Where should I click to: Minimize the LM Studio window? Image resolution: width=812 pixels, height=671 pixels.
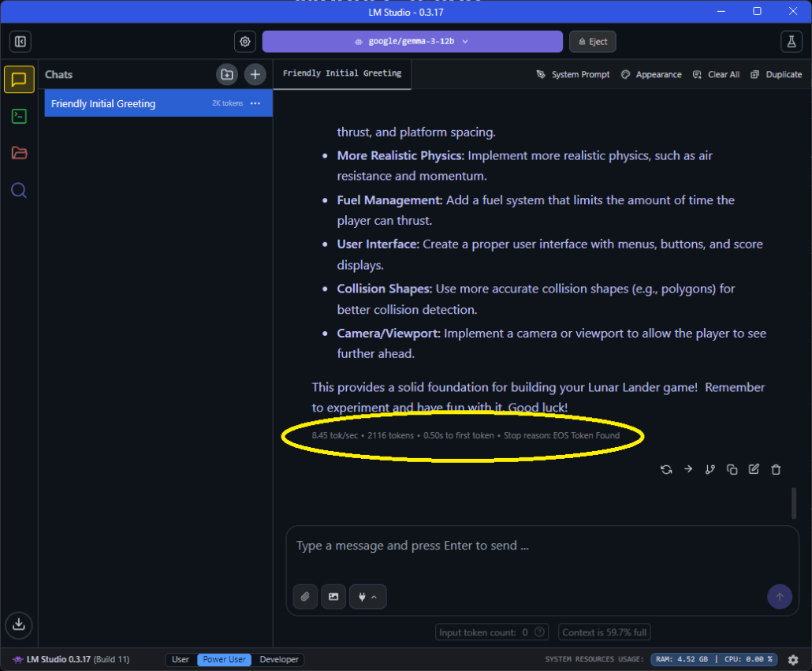coord(721,11)
